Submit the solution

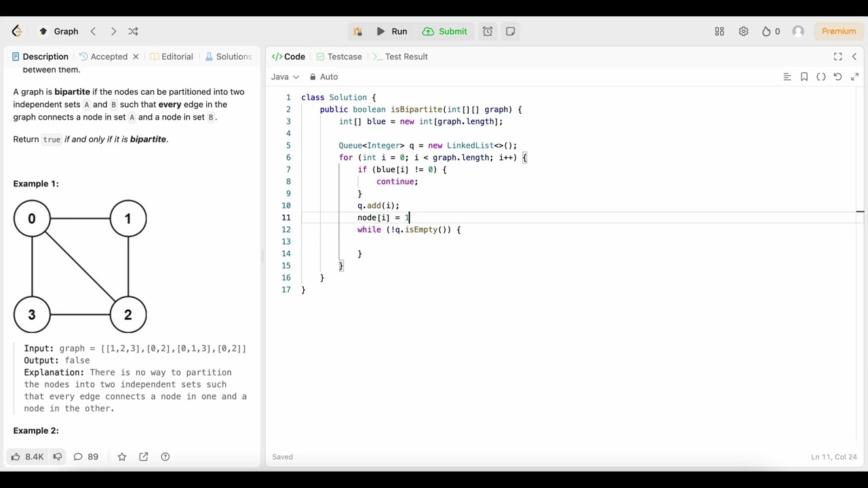click(445, 31)
